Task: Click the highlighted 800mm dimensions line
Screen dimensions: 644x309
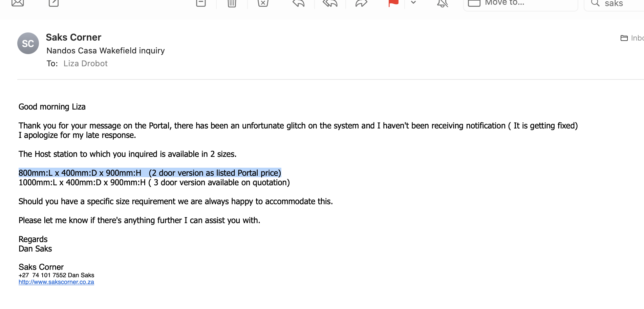Action: click(150, 173)
